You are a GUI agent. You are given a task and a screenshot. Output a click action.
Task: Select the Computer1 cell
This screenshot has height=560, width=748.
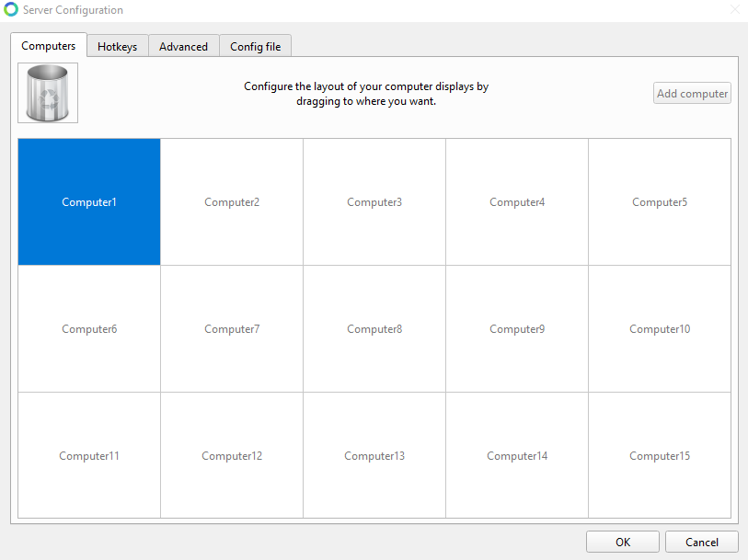89,202
